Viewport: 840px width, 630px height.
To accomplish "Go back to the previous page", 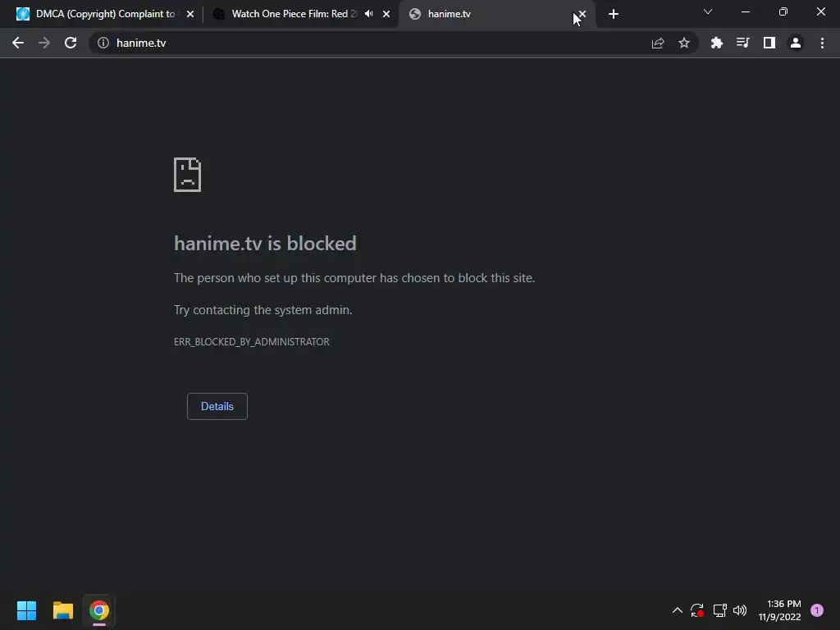I will point(18,43).
